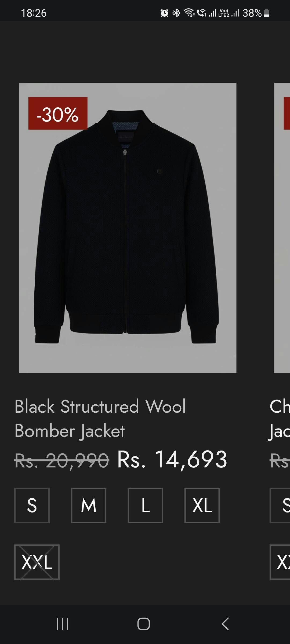Open the black bomber jacket product image
Screen dimensions: 290x644
(128, 228)
